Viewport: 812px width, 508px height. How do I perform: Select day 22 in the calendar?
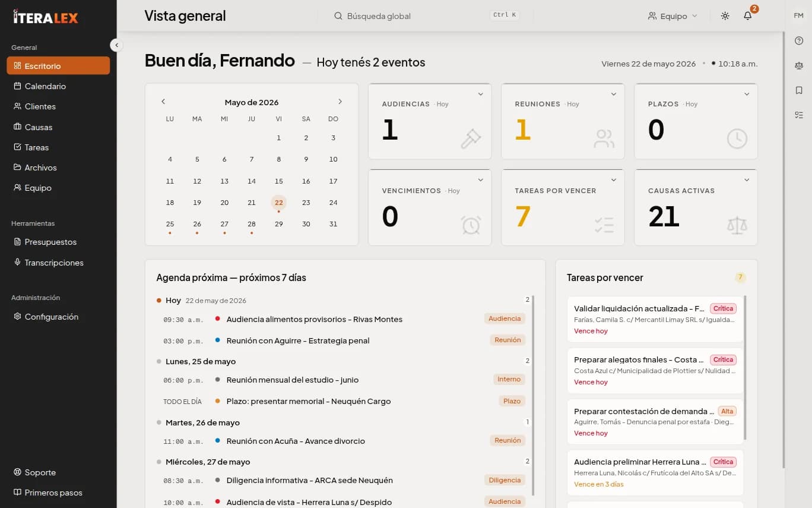click(x=279, y=203)
